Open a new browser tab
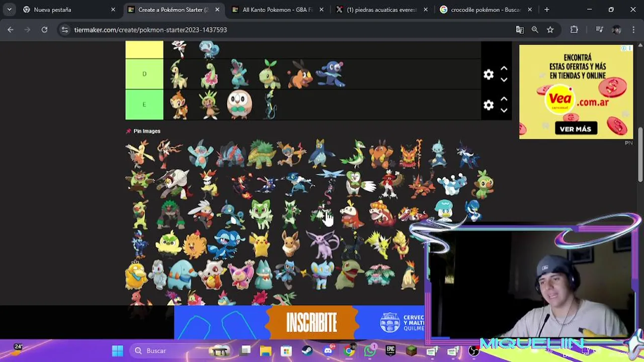Image resolution: width=644 pixels, height=362 pixels. click(x=546, y=10)
